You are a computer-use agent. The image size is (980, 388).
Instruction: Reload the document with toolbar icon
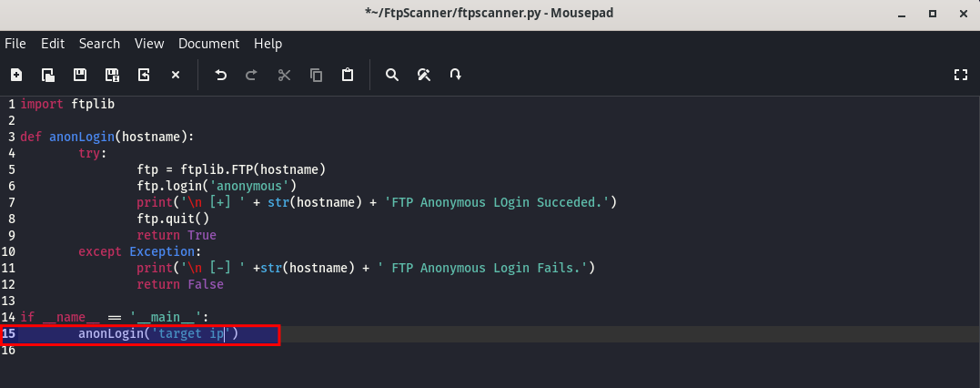pos(144,75)
